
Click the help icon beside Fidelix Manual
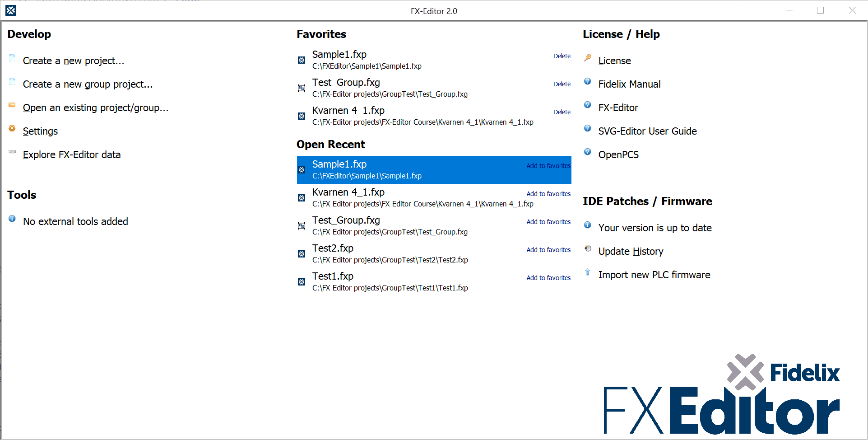pos(588,81)
